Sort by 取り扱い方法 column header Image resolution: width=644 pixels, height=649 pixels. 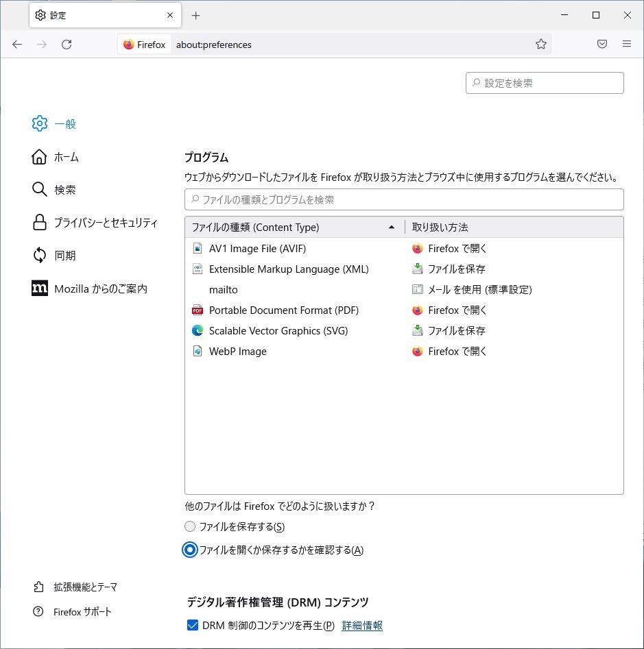point(514,228)
